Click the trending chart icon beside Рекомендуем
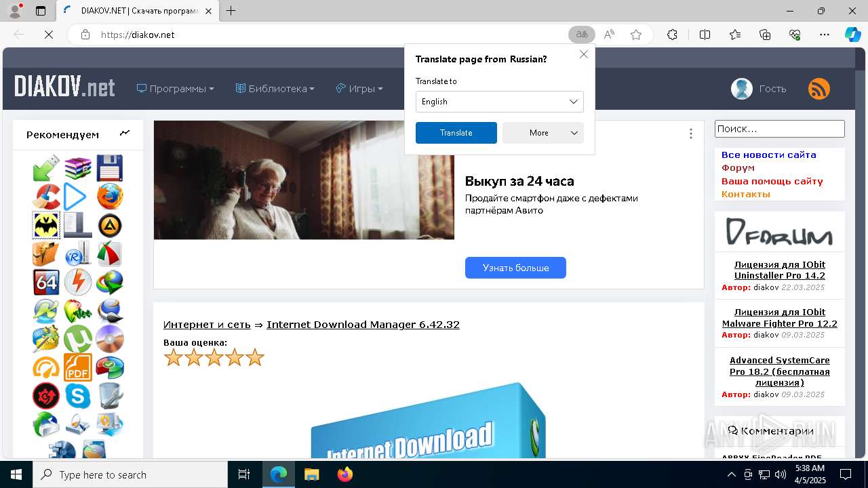The height and width of the screenshot is (488, 868). coord(125,134)
